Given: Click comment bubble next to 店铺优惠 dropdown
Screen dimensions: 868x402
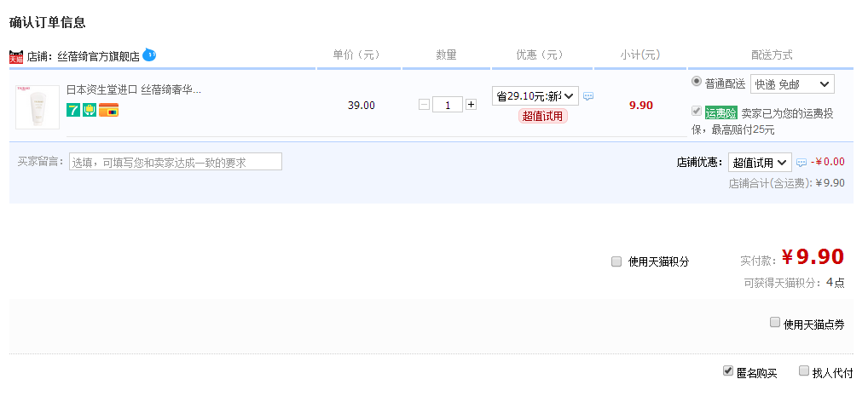Looking at the screenshot, I should (x=801, y=163).
